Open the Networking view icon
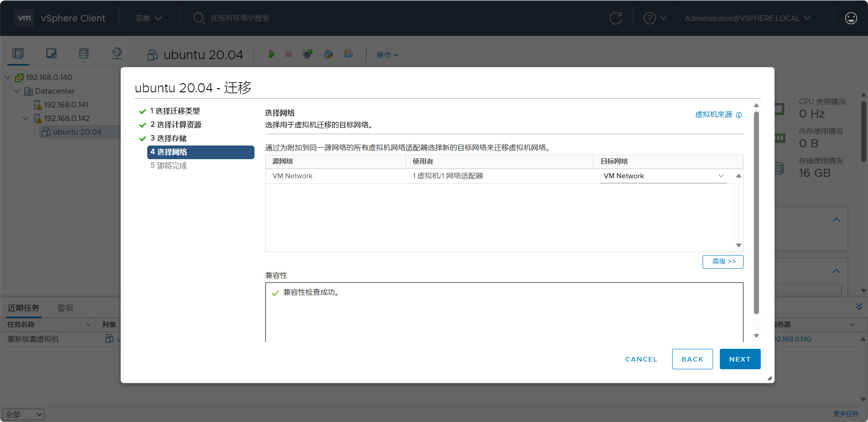This screenshot has width=868, height=422. tap(117, 54)
